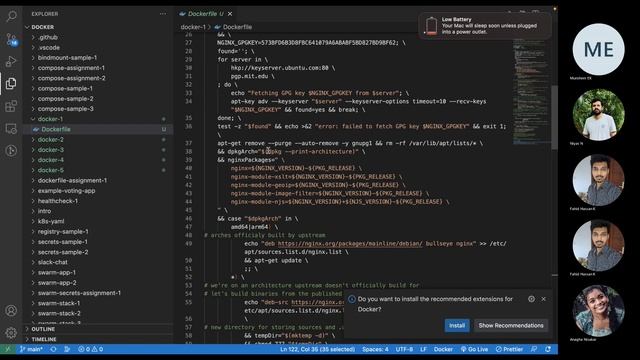Click the Low Battery notification
The height and width of the screenshot is (360, 640).
pos(485,26)
